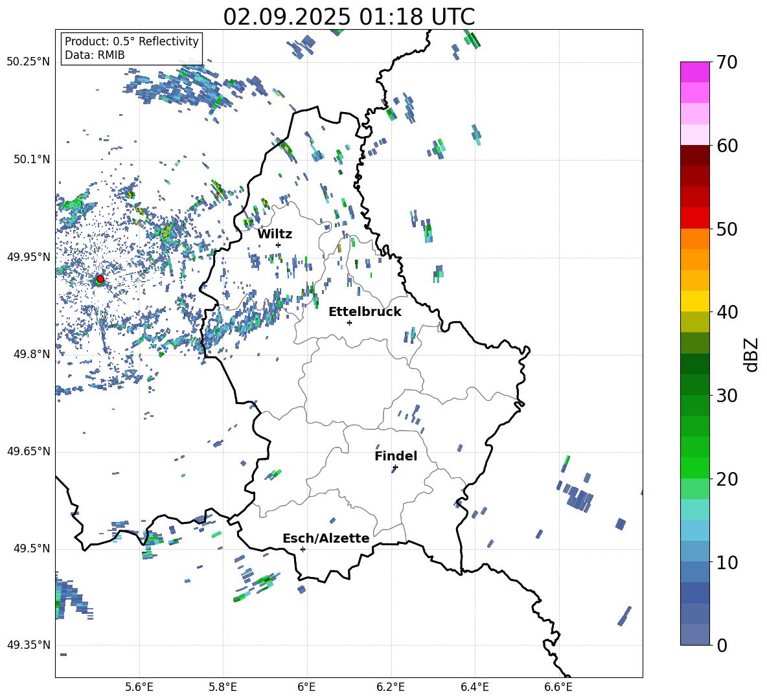Click the 49.95°N latitude label
Screen dimensions: 767x700
pyautogui.click(x=29, y=257)
